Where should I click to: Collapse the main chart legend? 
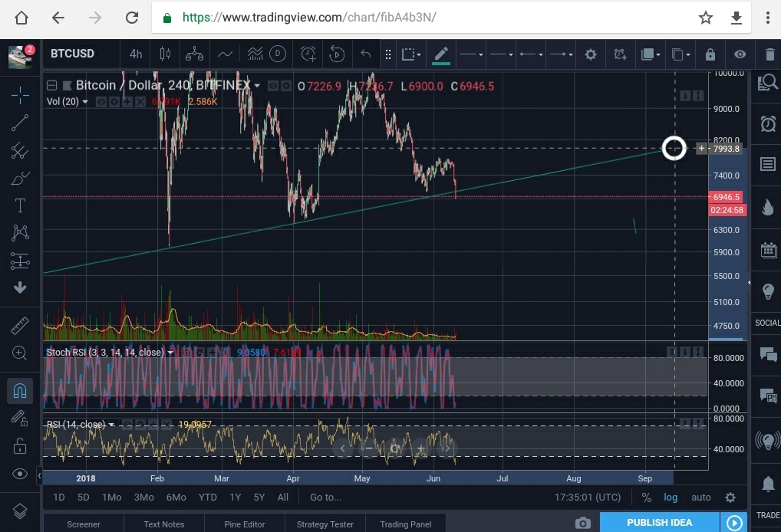coord(52,86)
